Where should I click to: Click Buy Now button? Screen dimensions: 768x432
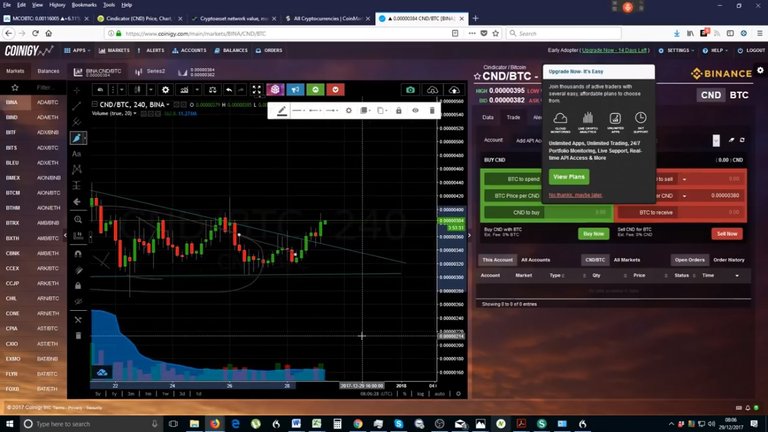594,234
